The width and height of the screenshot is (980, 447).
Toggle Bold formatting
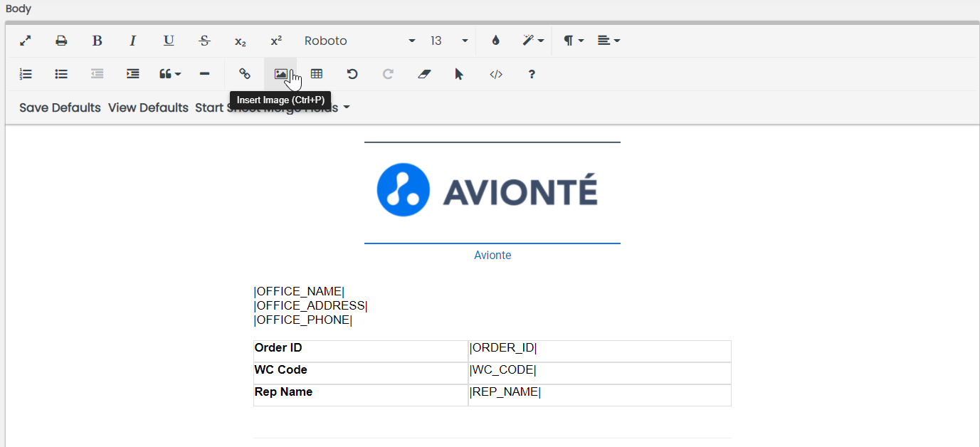click(98, 41)
